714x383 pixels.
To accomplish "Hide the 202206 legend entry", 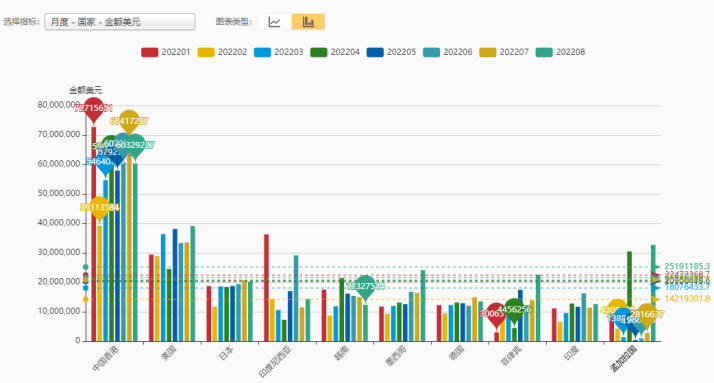I will (448, 52).
